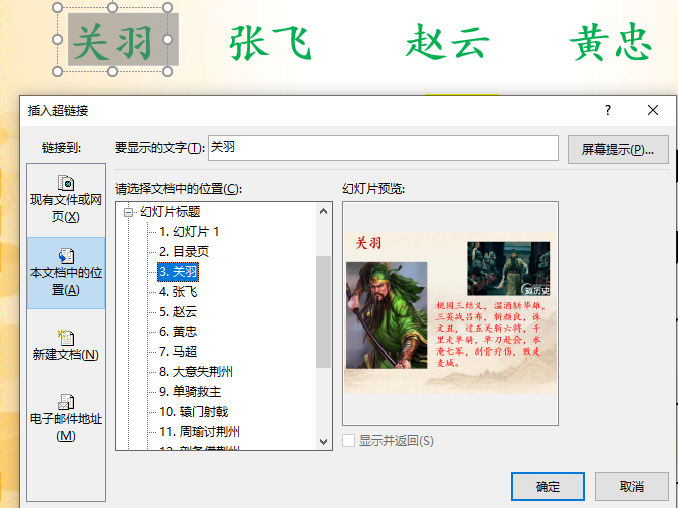This screenshot has height=508, width=678.
Task: Click the 确定 button
Action: 547,486
